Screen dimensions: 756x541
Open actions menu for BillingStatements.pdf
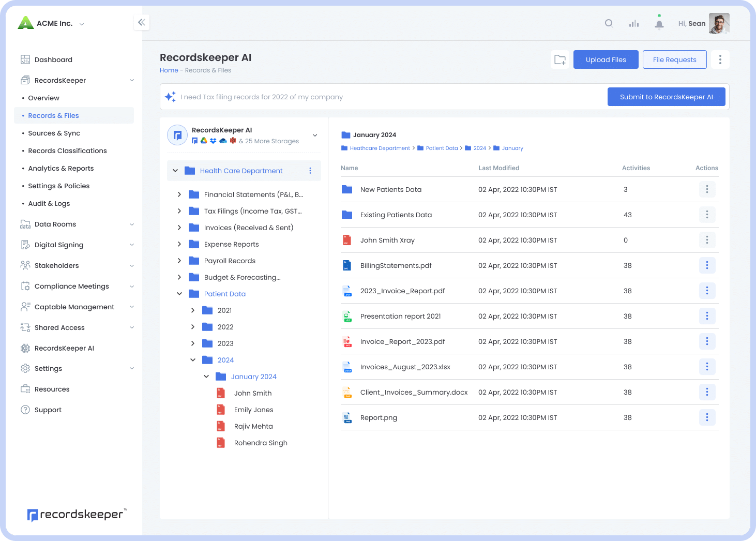tap(707, 265)
